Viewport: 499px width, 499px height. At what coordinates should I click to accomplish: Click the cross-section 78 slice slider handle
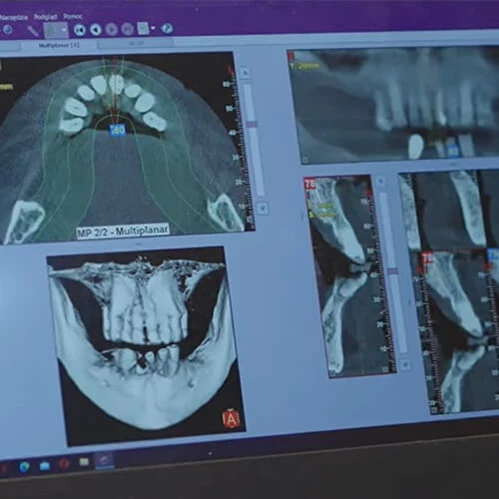(393, 271)
